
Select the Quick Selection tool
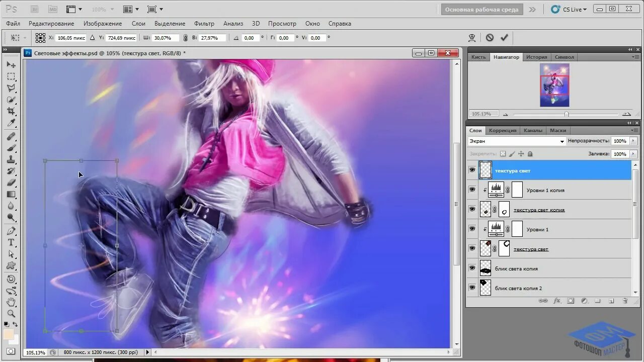(11, 100)
